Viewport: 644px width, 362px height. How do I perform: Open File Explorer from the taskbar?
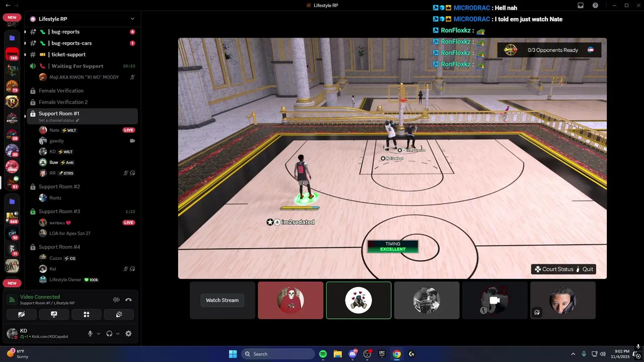coord(338,354)
